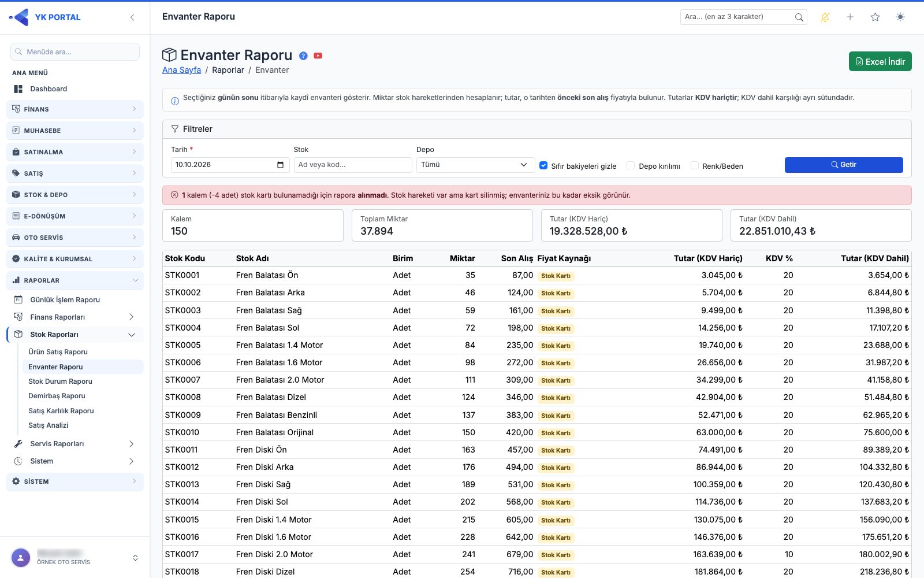
Task: Open Stok Durum Raporu
Action: pyautogui.click(x=60, y=381)
